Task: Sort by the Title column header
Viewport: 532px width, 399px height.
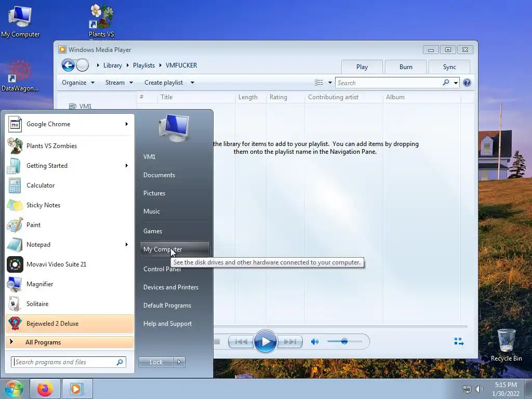Action: (196, 97)
